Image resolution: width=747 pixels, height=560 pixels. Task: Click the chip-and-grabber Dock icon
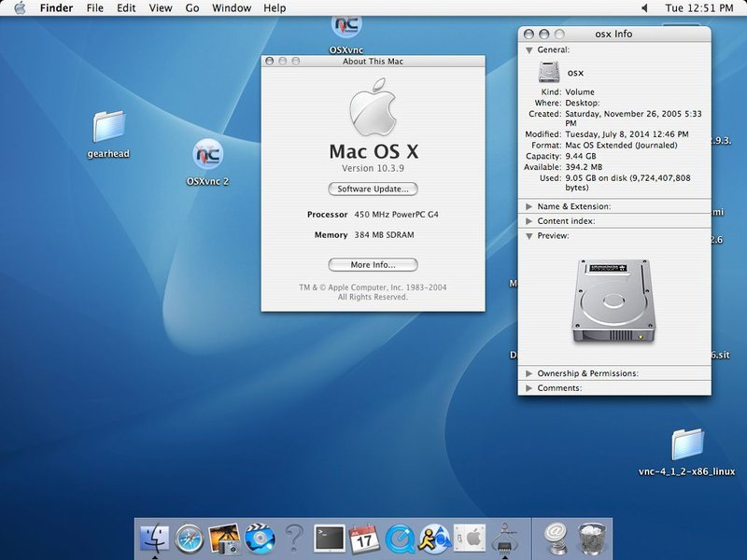point(505,539)
